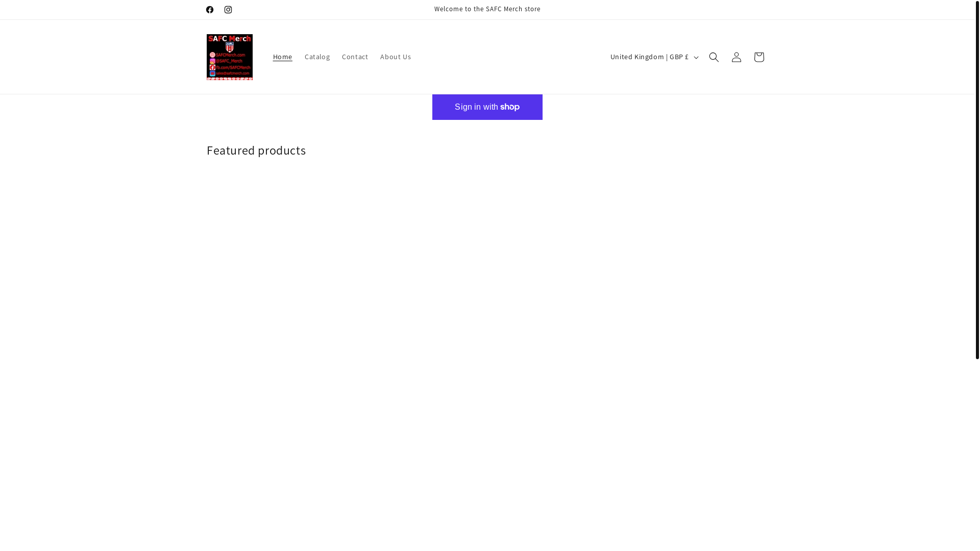Open the About Us page
The image size is (980, 551).
(396, 57)
